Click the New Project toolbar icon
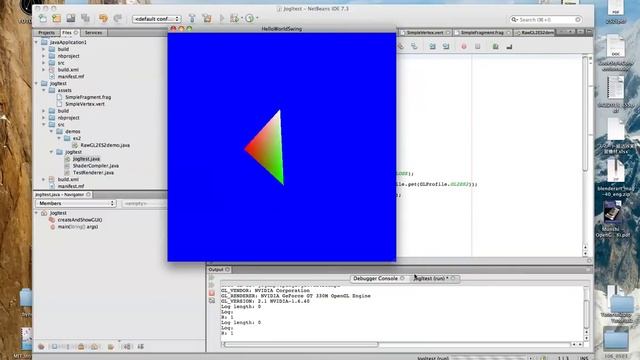 point(56,18)
